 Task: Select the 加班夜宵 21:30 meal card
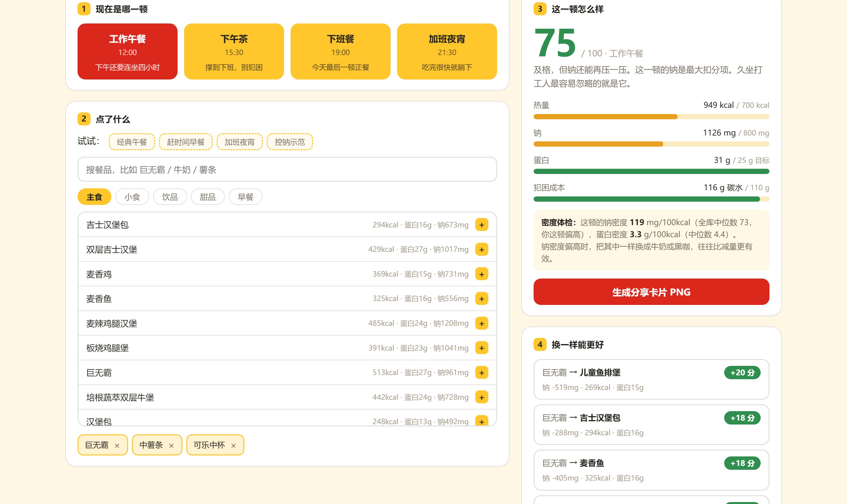(447, 51)
